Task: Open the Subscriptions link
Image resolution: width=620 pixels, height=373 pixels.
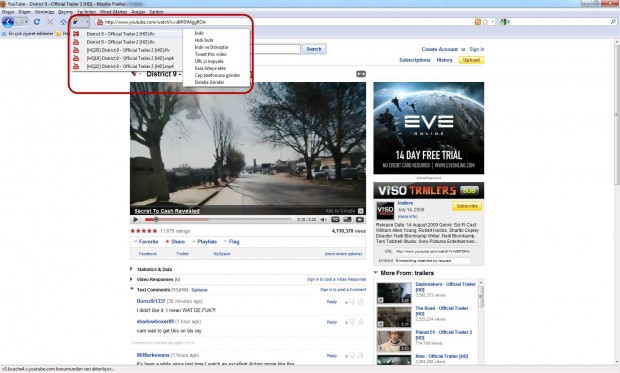Action: point(415,60)
